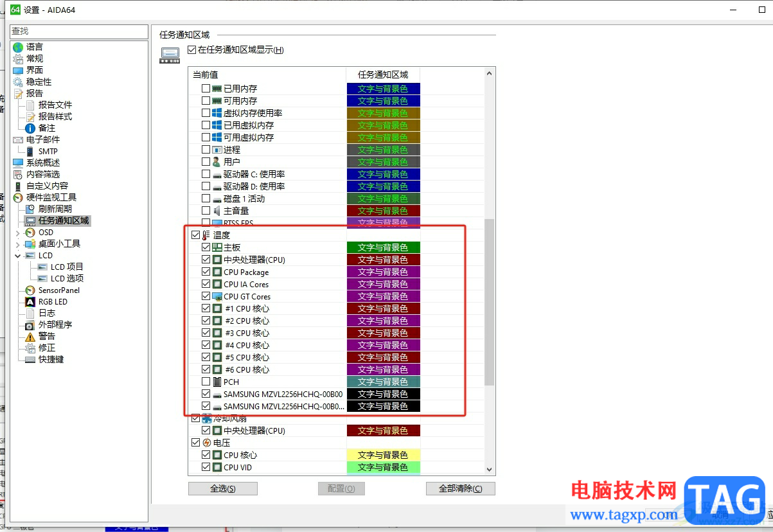Click the 全选 button
The width and height of the screenshot is (773, 532).
(223, 488)
